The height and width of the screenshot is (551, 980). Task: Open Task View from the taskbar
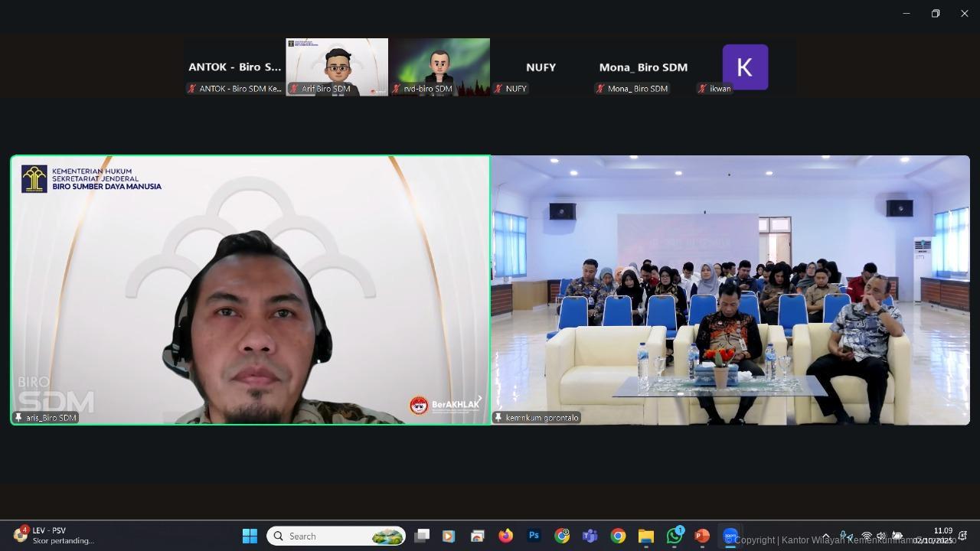(x=421, y=536)
